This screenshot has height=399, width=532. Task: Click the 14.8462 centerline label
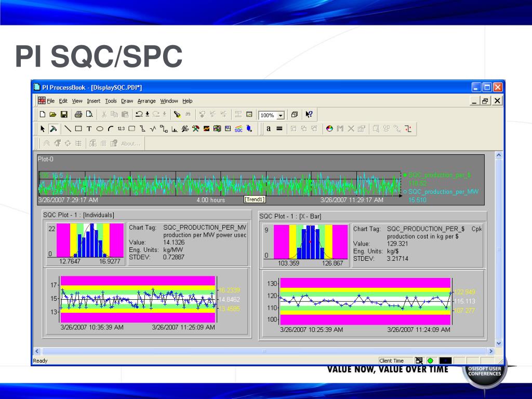[x=229, y=300]
